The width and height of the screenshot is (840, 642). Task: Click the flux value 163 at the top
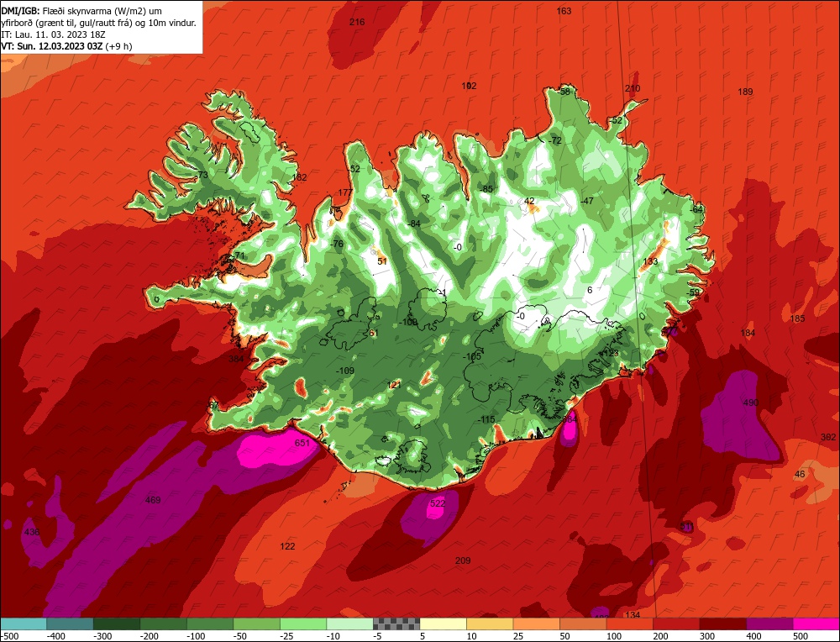(x=564, y=11)
